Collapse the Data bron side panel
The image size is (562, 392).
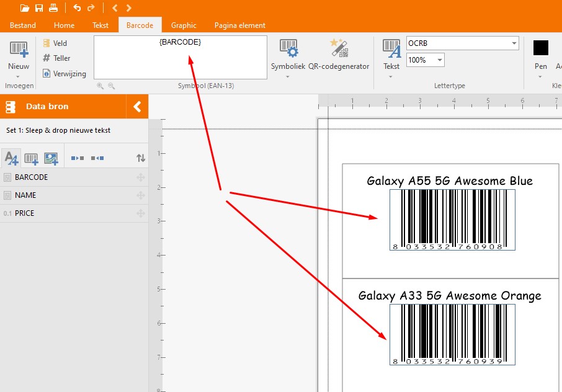pos(137,107)
